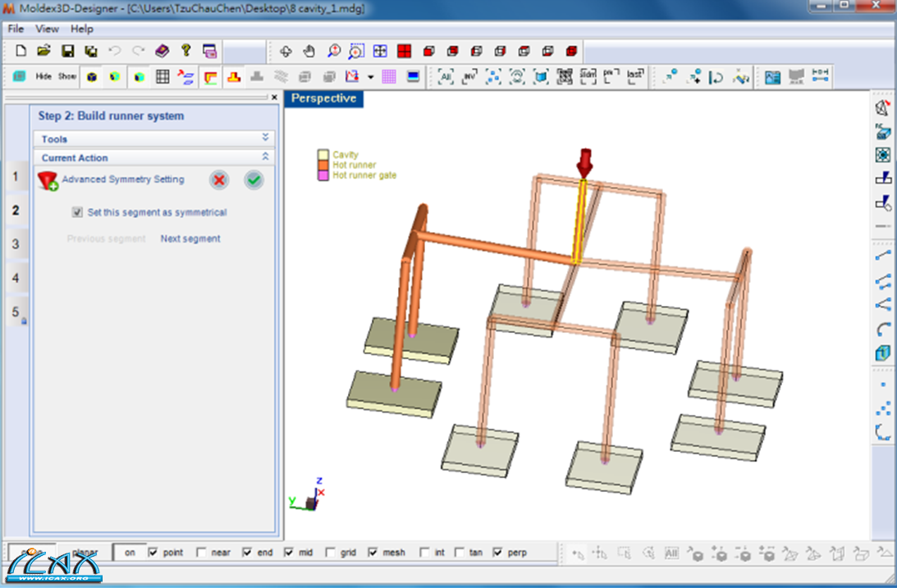Click the Hot runner orange legend swatch
This screenshot has height=588, width=897.
[x=323, y=165]
